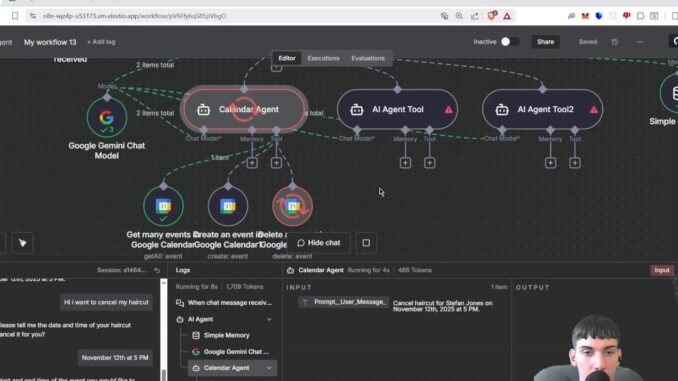Add Tool to AI Agent Tool via plus

[x=429, y=163]
